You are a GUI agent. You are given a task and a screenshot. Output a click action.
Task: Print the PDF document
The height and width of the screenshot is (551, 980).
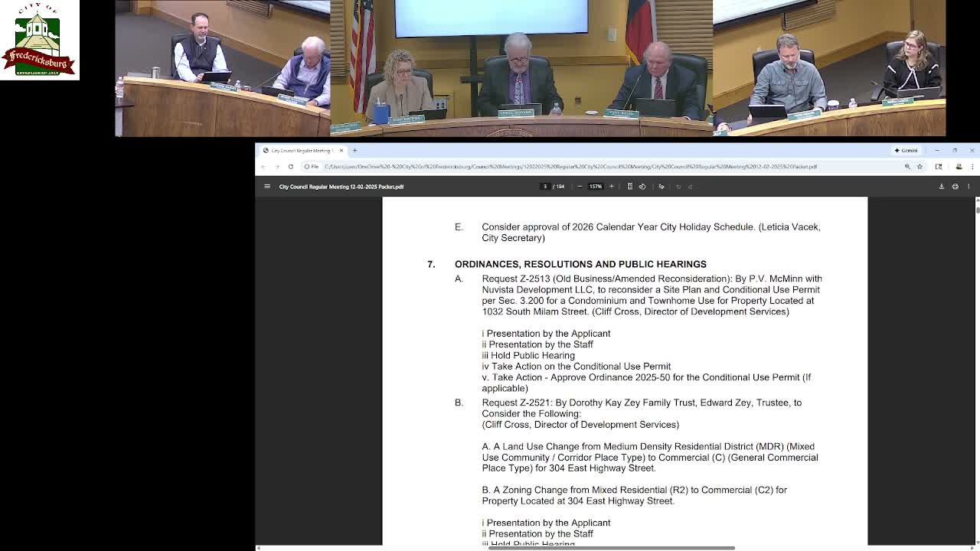pos(955,187)
